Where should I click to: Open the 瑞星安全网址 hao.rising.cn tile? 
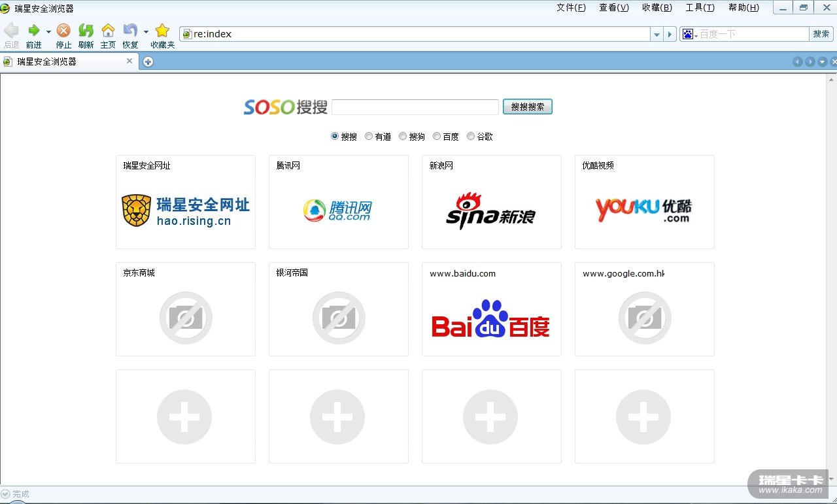tap(186, 202)
